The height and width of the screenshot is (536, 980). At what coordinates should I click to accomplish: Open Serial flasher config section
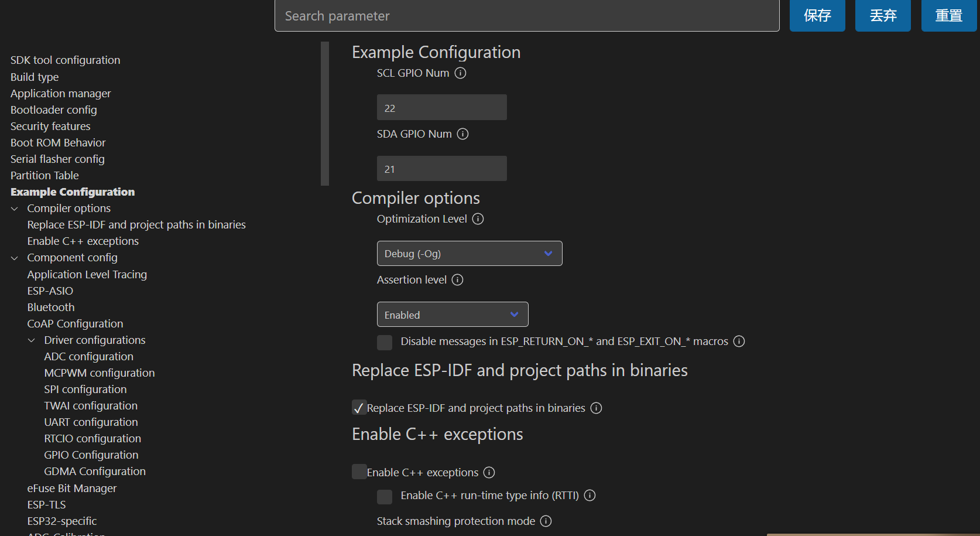click(57, 159)
